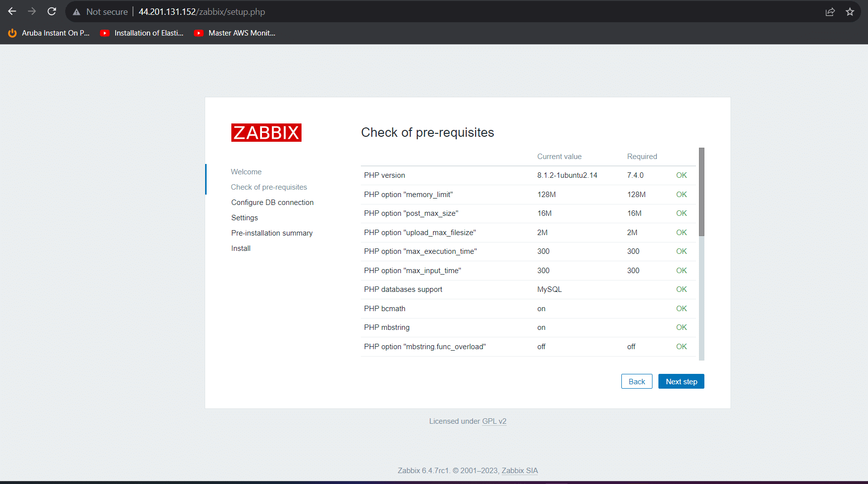Open the Zabbix SIA link
Screen dimensions: 868x484
[x=520, y=471]
